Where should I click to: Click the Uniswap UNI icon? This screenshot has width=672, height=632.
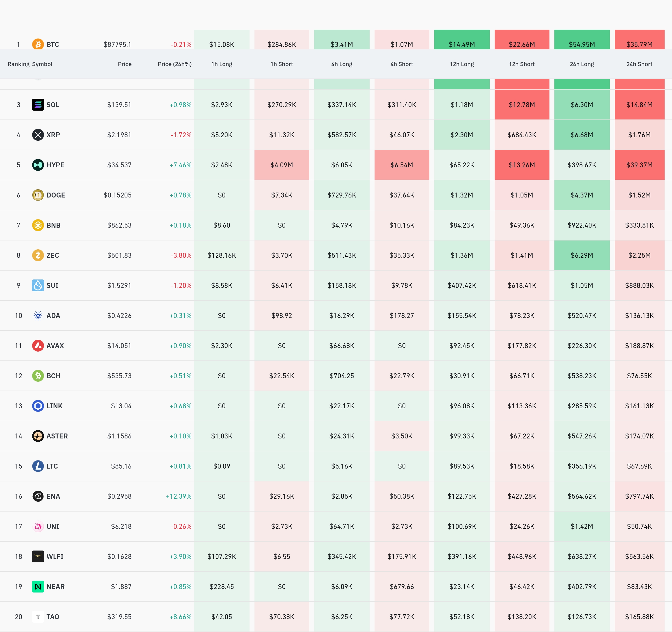(x=38, y=526)
